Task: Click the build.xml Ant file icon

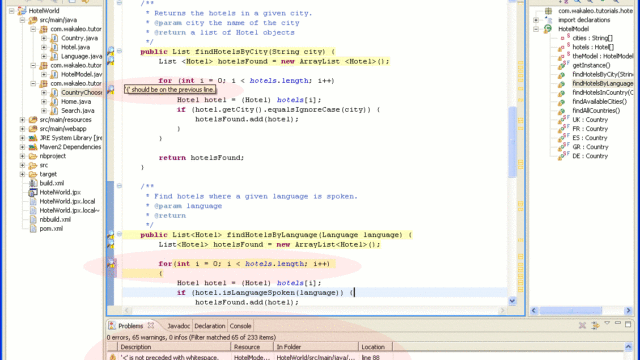Action: pyautogui.click(x=33, y=183)
